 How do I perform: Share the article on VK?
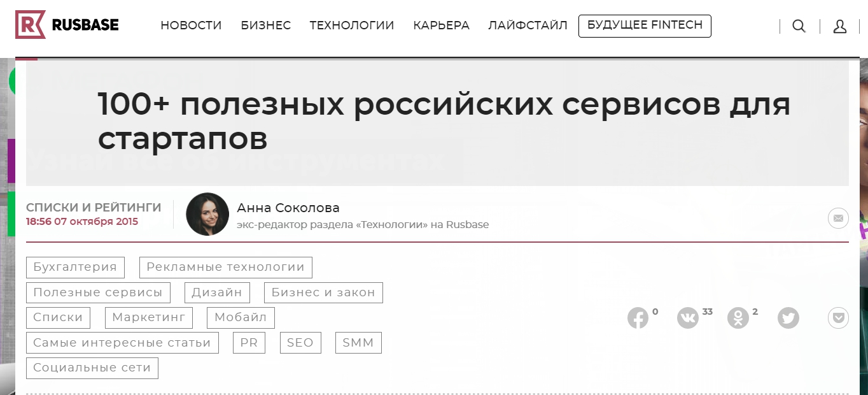[x=688, y=318]
